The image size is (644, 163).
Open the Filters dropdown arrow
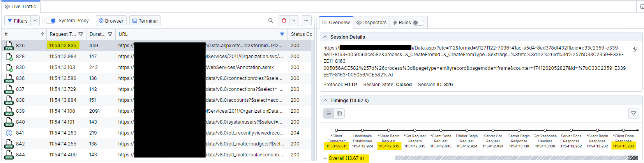point(35,21)
